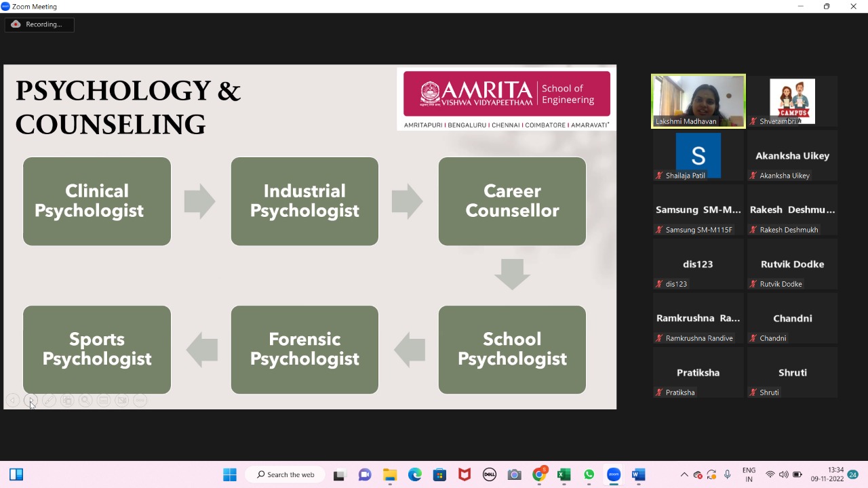Expand hidden system tray icons chevron
The image size is (868, 488).
684,474
